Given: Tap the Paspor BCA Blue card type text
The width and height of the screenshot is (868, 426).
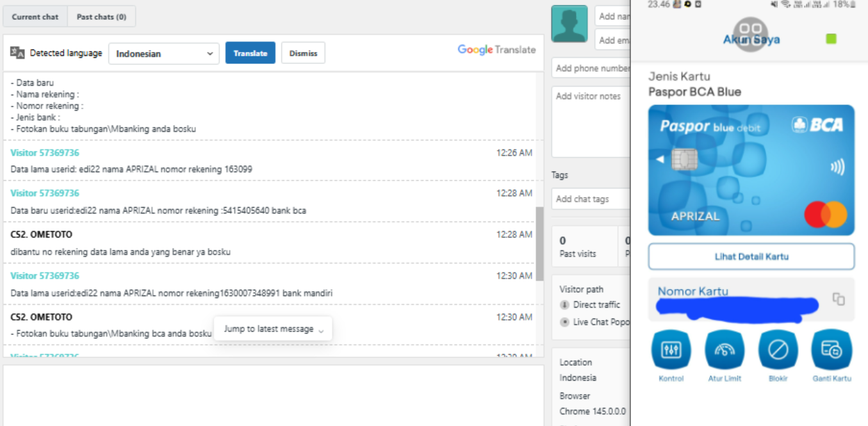Looking at the screenshot, I should coord(694,92).
